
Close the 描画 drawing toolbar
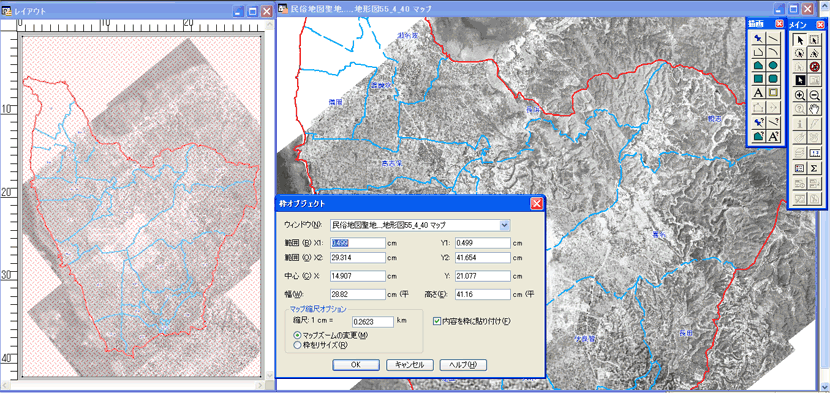779,24
